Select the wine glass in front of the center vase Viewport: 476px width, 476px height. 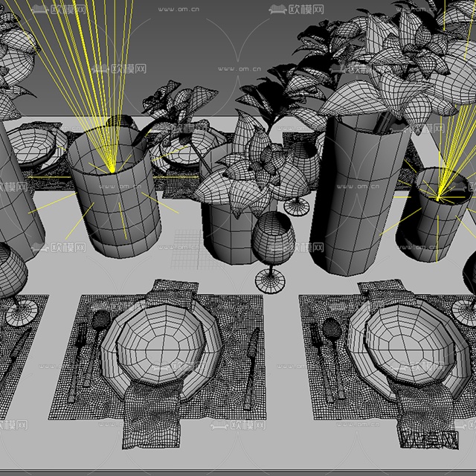click(273, 252)
